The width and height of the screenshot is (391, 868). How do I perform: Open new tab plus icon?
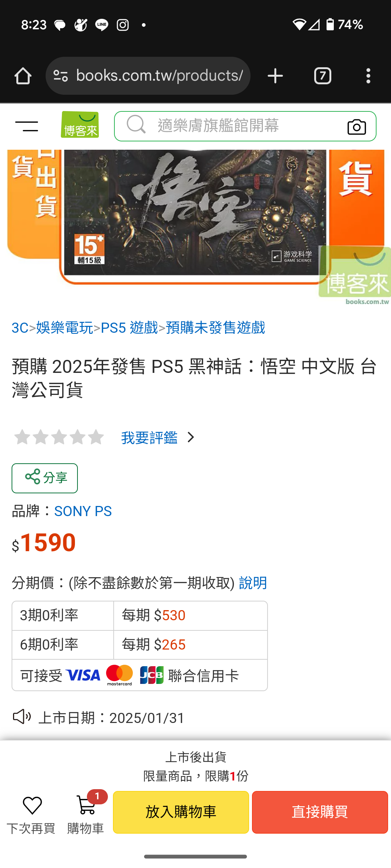(275, 76)
